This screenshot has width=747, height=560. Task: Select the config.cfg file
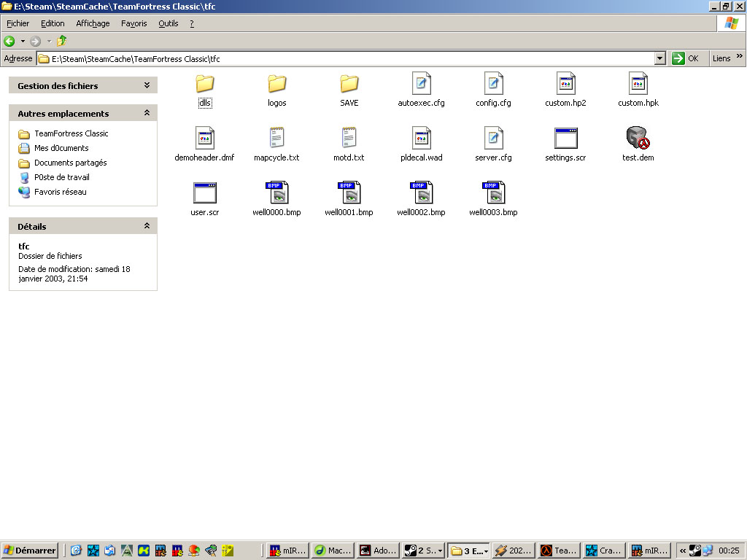coord(494,90)
